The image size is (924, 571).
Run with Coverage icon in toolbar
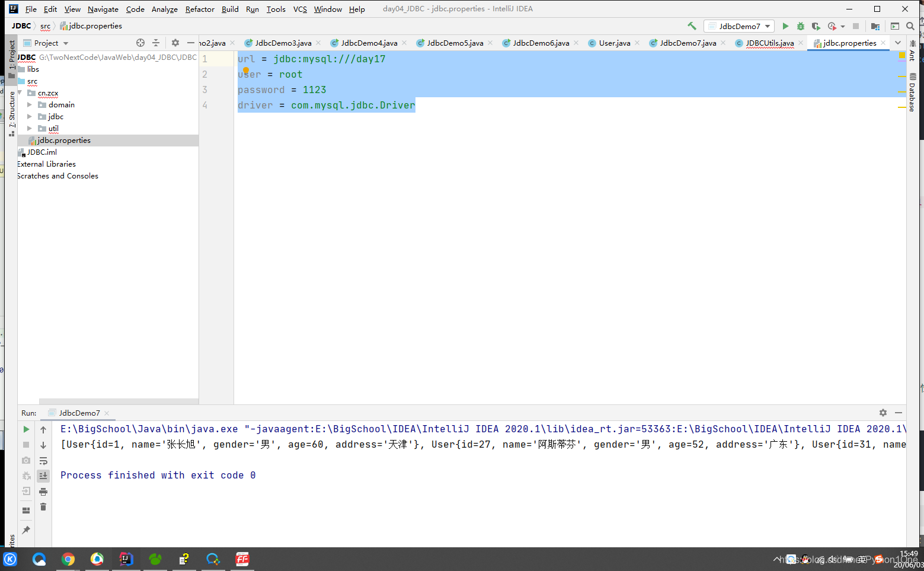(816, 26)
